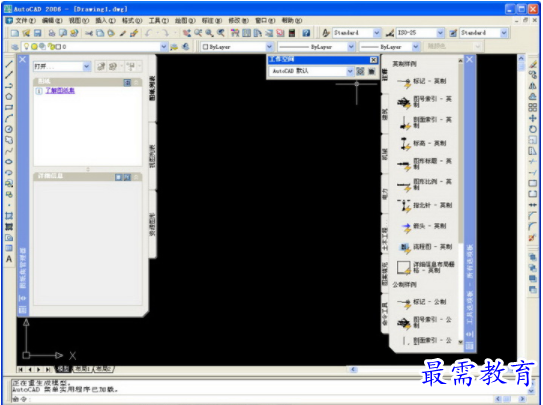The image size is (543, 405).
Task: Close the Sheet Set Manager palette
Action: tap(23, 60)
